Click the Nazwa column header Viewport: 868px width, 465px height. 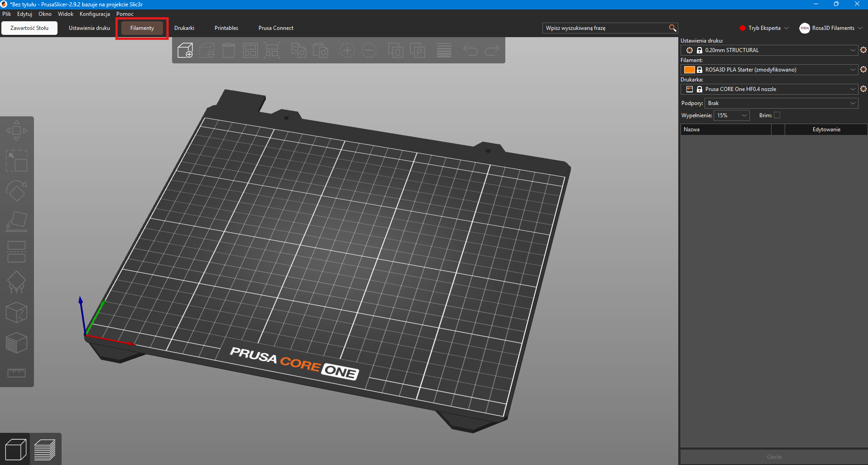726,129
